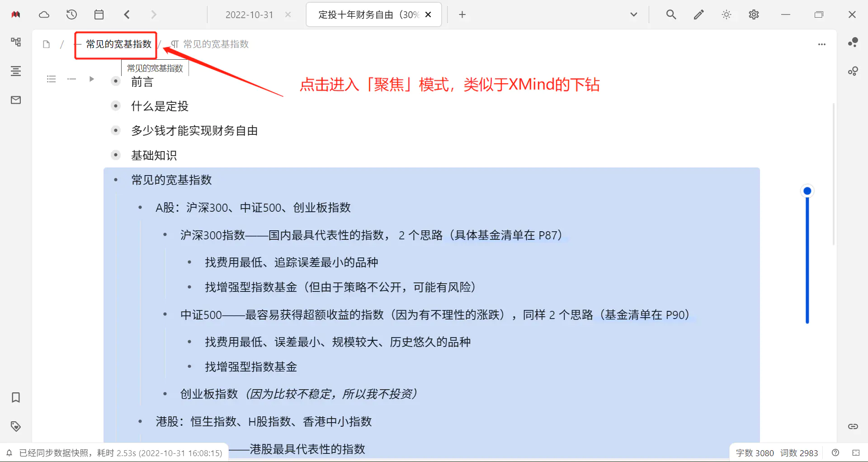Toggle presentation mode with the play triangle
The width and height of the screenshot is (868, 462).
92,79
